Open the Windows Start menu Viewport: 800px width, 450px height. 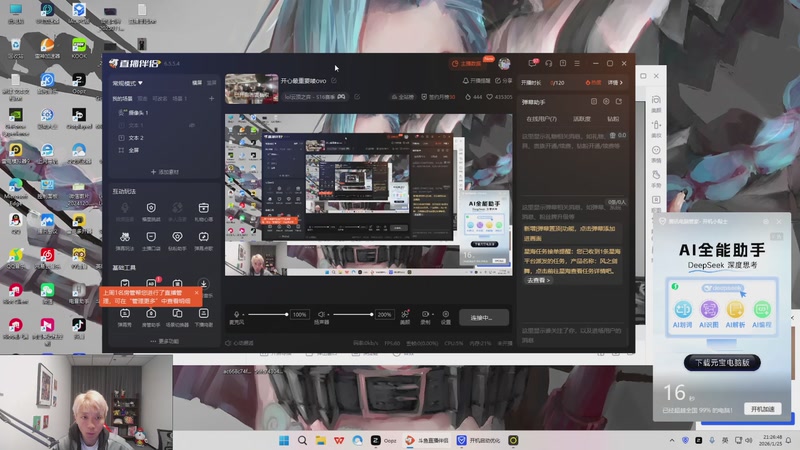pos(284,440)
